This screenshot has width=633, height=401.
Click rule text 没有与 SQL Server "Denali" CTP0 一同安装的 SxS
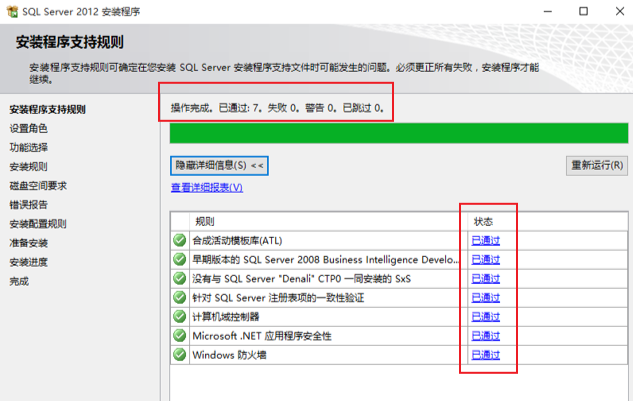pos(302,279)
